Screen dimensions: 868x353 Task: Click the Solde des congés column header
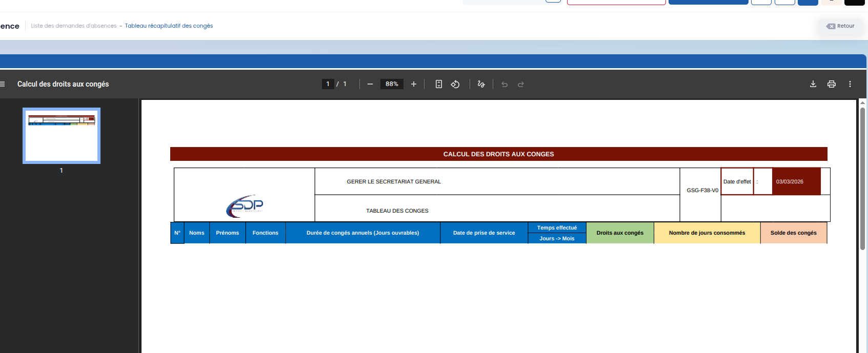pos(793,233)
